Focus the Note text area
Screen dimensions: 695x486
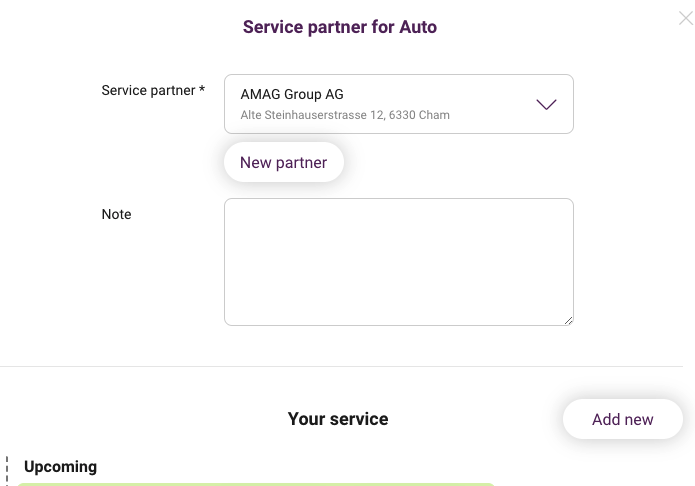pos(399,262)
